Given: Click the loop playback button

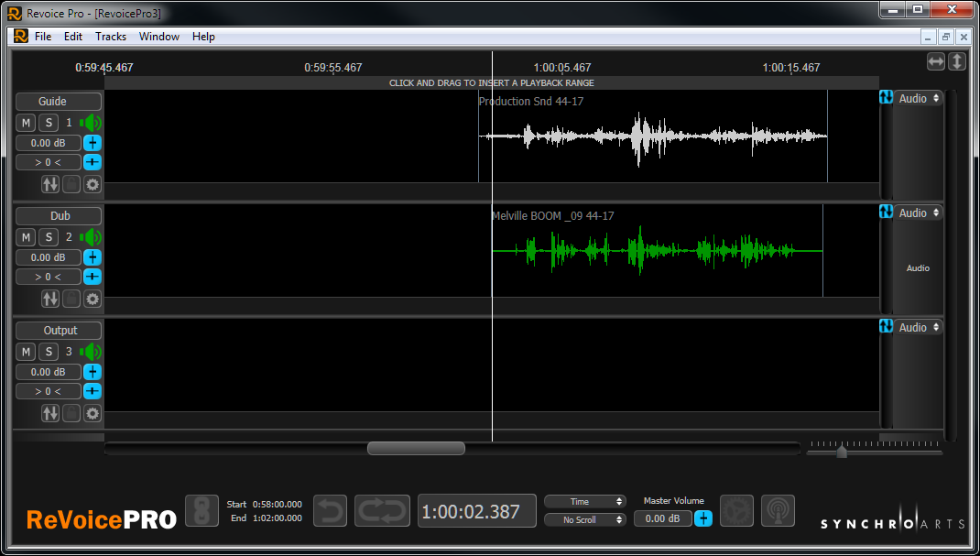Looking at the screenshot, I should (382, 510).
